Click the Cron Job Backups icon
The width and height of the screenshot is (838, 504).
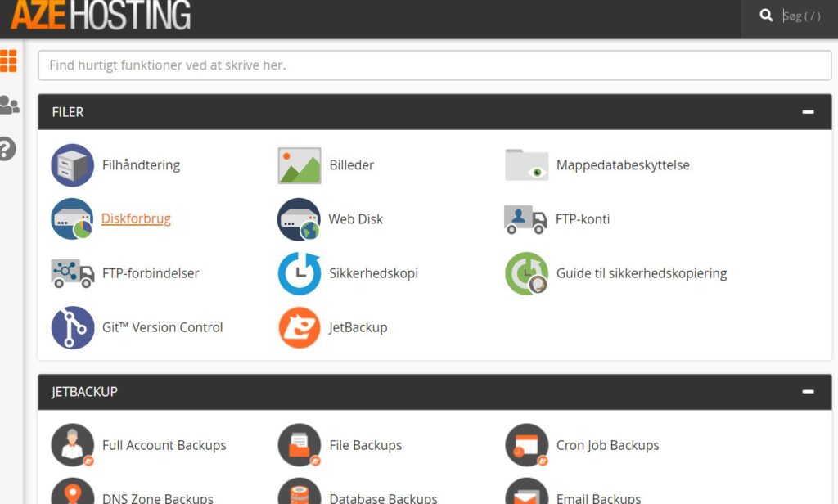[x=526, y=445]
